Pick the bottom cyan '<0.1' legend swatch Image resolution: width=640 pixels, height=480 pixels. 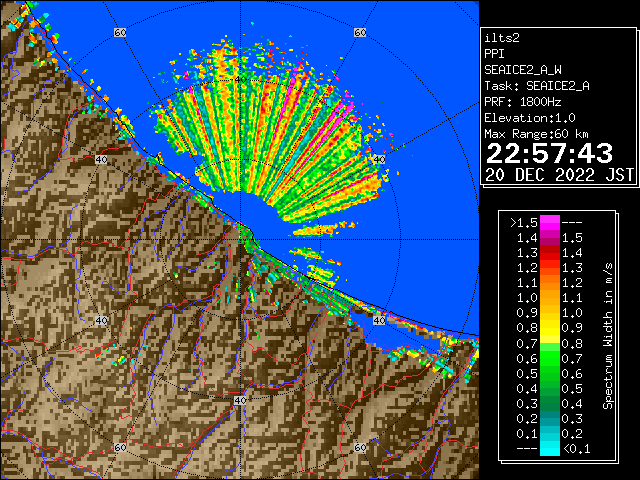click(549, 449)
